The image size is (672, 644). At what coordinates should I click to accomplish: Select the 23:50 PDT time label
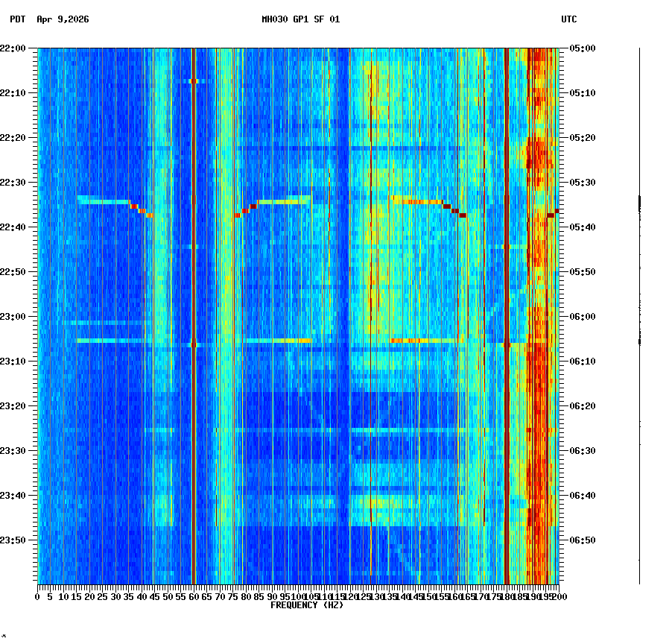tap(13, 540)
